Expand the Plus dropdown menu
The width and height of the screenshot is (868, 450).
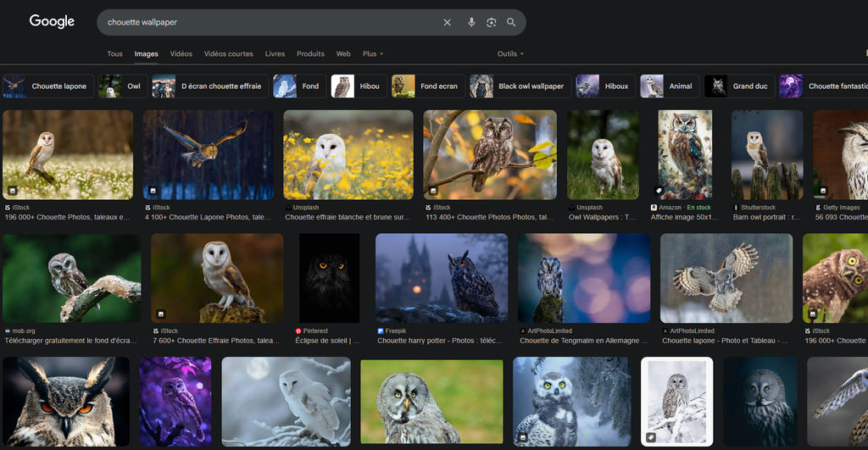372,54
